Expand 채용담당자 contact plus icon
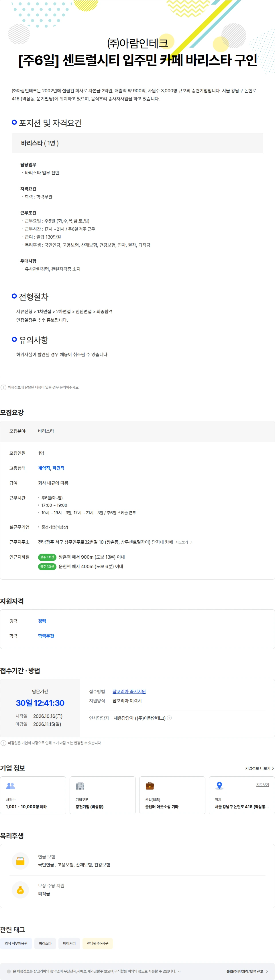Image resolution: width=275 pixels, height=980 pixels. 169,718
